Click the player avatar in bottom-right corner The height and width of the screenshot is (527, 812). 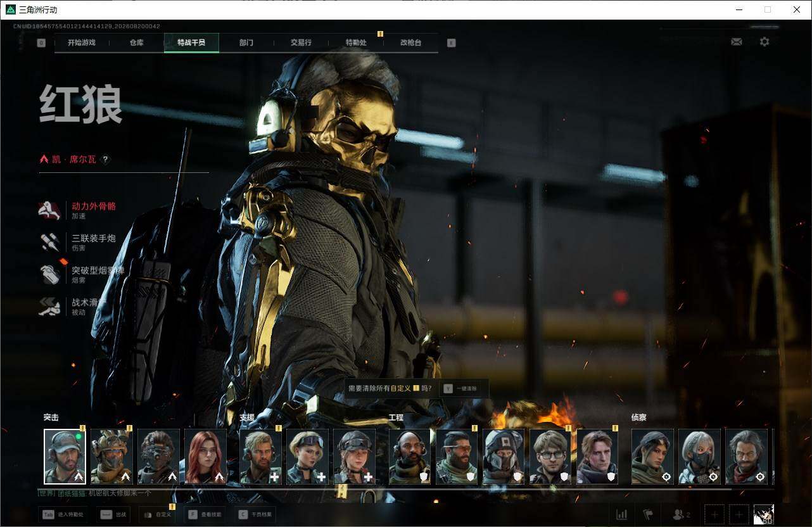(764, 514)
